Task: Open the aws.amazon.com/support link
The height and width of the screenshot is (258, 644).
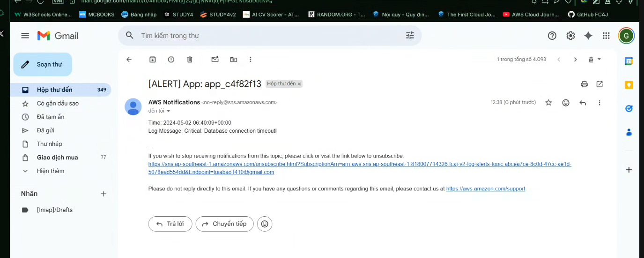Action: pos(486,189)
